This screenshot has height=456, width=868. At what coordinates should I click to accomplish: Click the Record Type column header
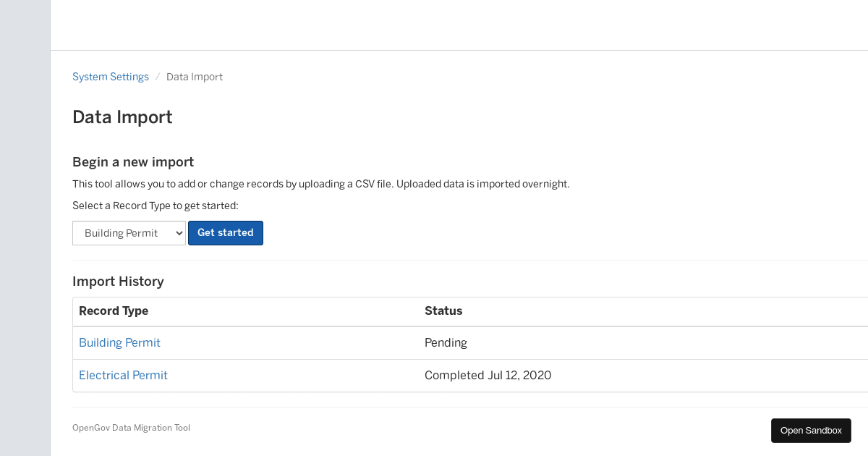(x=114, y=311)
